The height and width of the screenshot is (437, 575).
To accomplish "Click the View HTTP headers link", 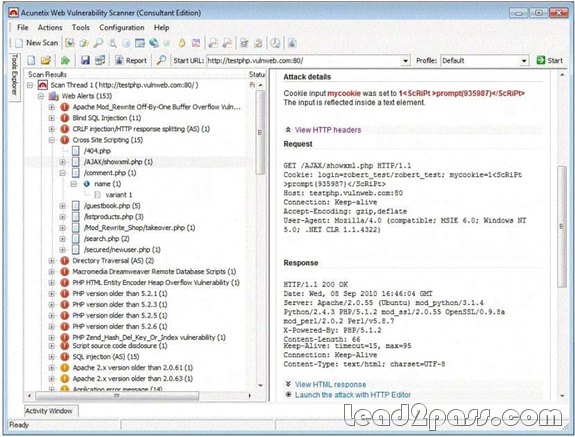I will 328,130.
